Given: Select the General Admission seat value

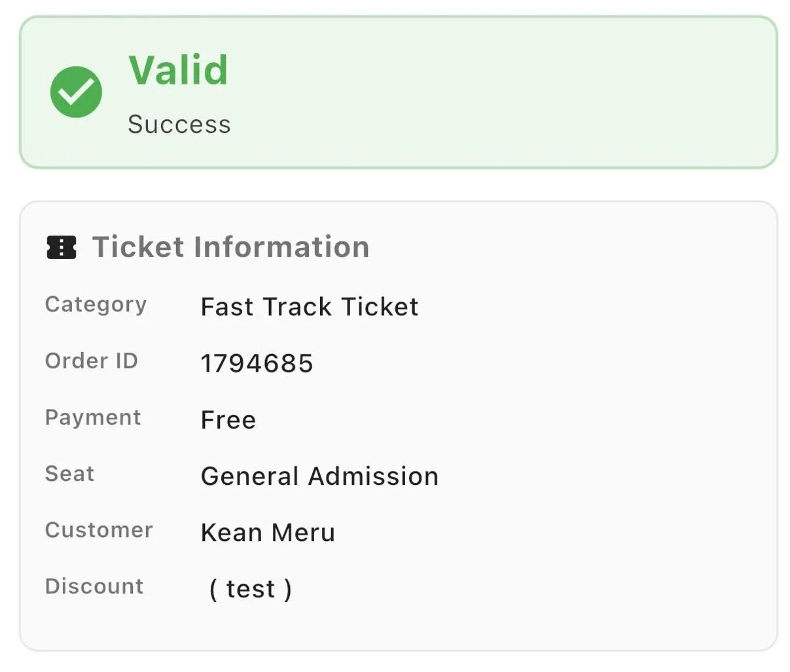Looking at the screenshot, I should (x=319, y=476).
